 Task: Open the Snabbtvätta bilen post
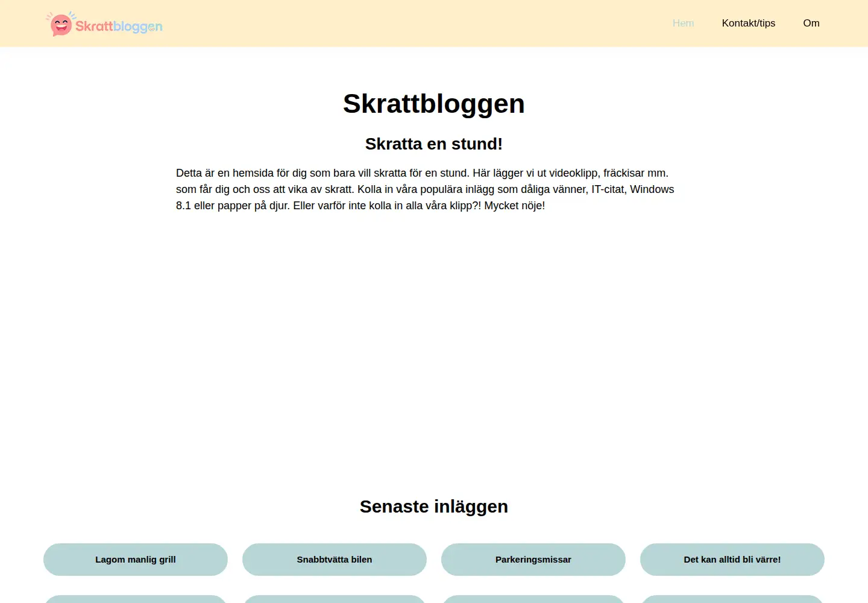[335, 560]
